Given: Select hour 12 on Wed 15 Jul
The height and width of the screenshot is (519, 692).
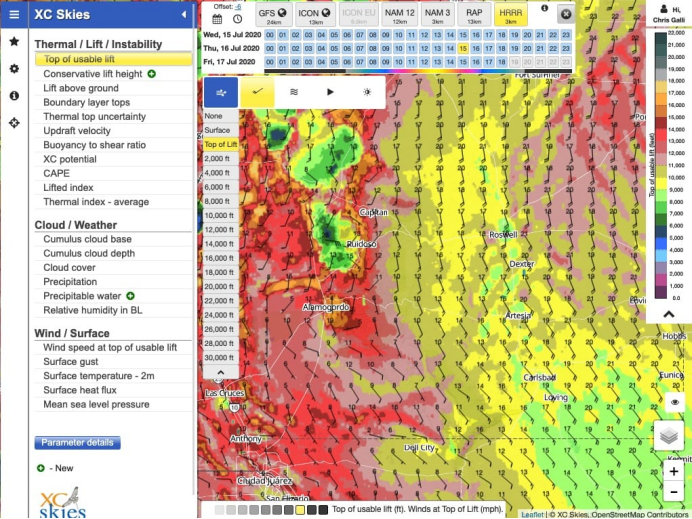Looking at the screenshot, I should coord(424,35).
